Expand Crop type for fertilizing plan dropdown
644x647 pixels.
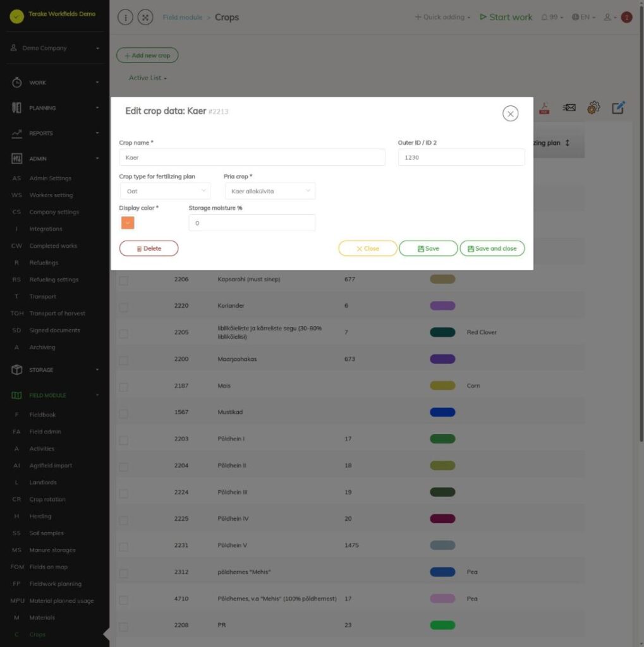click(165, 191)
